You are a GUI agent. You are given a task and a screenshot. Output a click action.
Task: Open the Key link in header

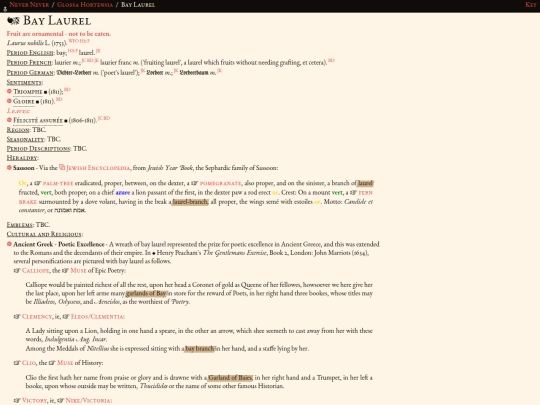point(530,5)
